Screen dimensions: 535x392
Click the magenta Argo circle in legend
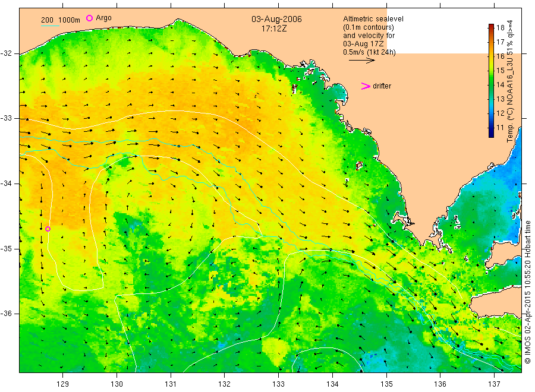coord(89,18)
